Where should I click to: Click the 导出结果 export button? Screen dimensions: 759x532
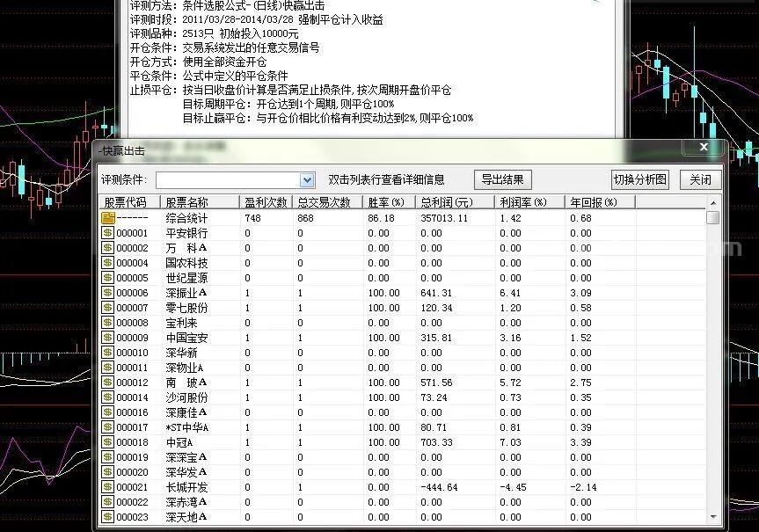(x=503, y=180)
